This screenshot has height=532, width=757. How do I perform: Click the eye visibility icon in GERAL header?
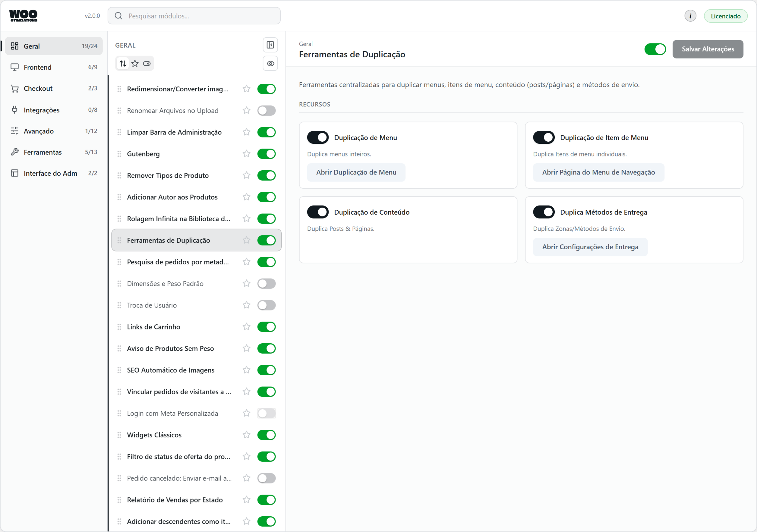click(270, 63)
